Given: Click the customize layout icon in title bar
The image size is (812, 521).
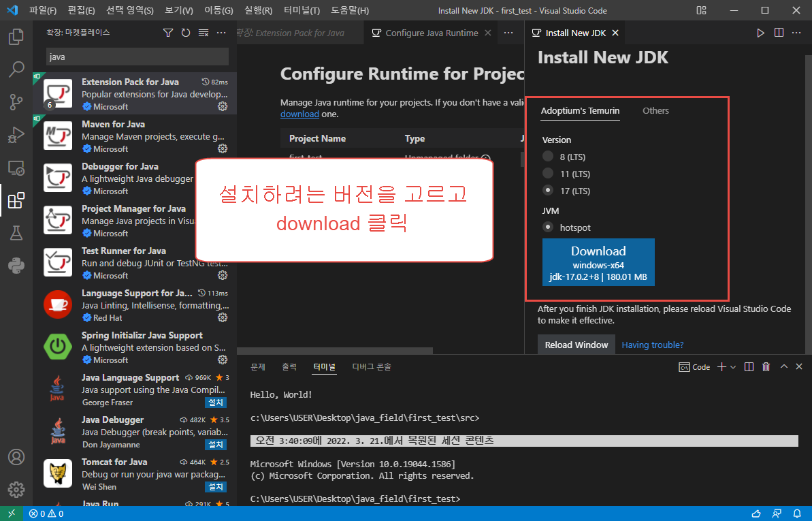Looking at the screenshot, I should [x=701, y=10].
